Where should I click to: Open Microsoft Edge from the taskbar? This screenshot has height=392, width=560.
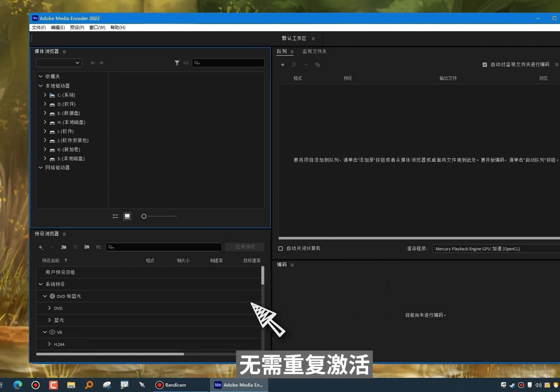[x=18, y=385]
